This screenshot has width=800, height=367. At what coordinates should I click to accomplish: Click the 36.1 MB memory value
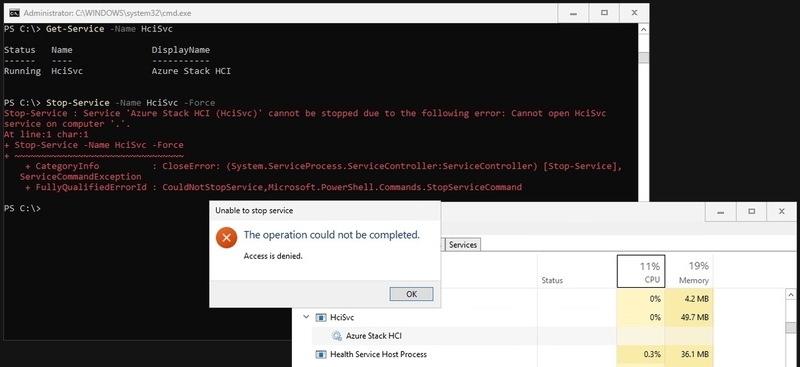[x=695, y=354]
